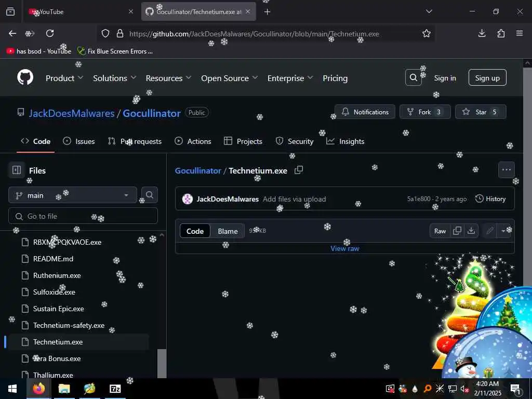Open edit options dropdown arrow beside pencil
532x399 pixels.
[503, 231]
